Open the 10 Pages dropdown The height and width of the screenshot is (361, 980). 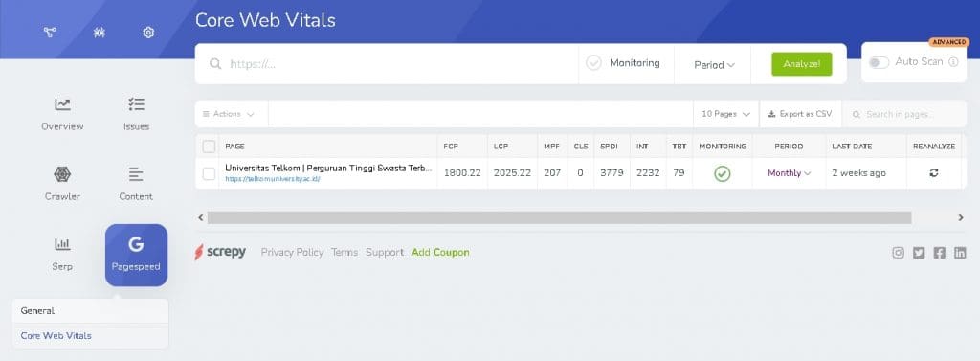pyautogui.click(x=725, y=114)
